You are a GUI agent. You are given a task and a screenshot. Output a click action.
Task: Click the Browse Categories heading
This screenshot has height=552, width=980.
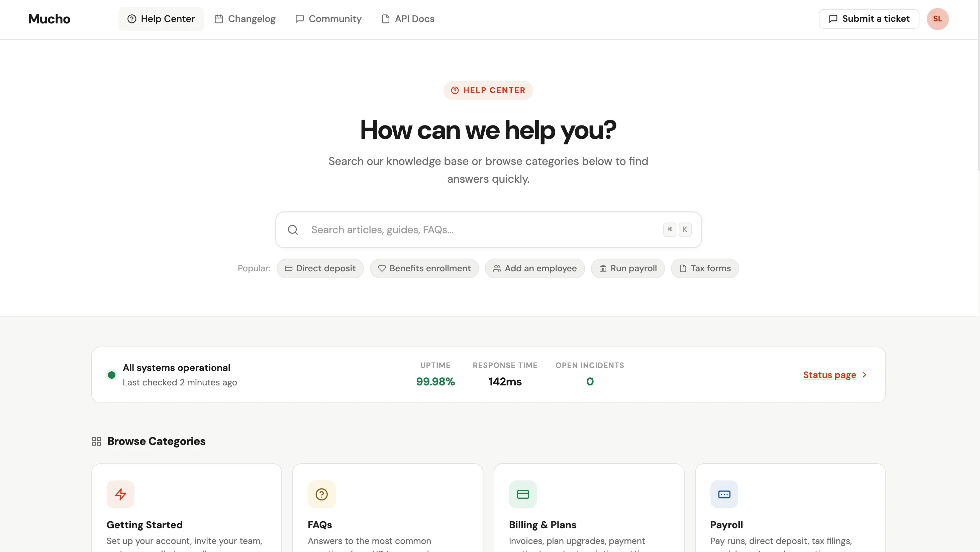point(156,441)
